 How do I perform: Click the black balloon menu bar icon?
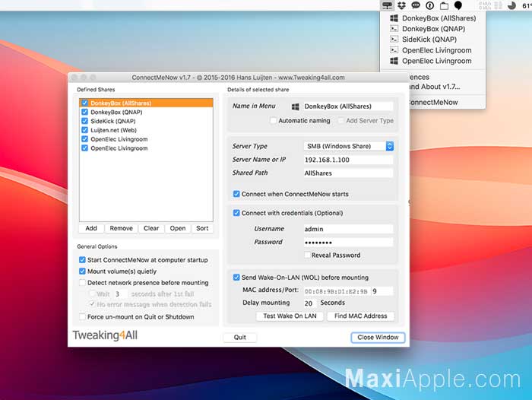[458, 5]
